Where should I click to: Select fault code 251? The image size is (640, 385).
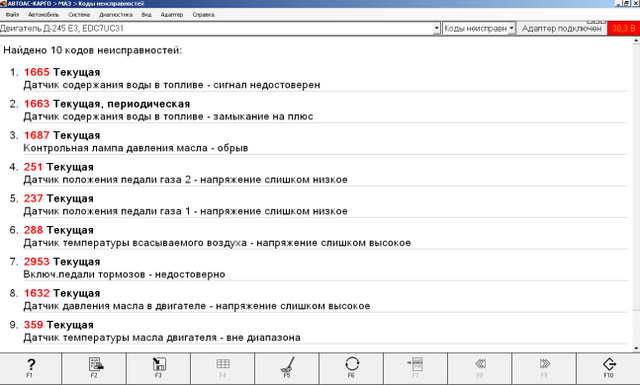coord(33,167)
